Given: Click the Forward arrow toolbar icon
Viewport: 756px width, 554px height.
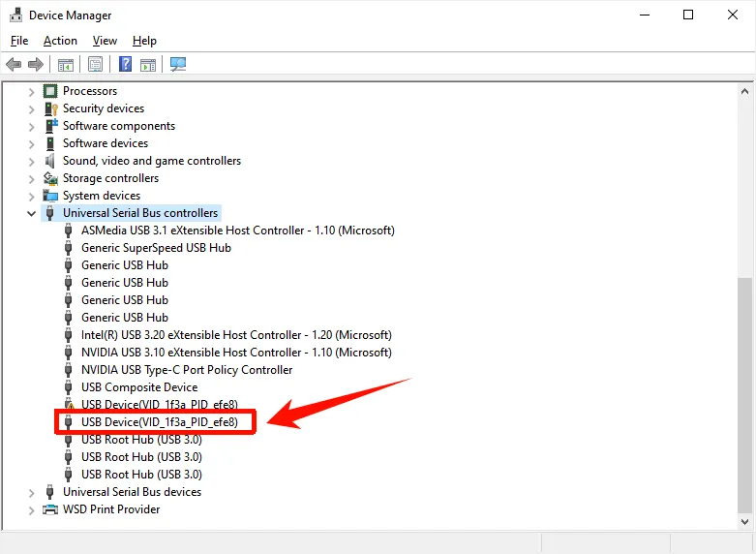Looking at the screenshot, I should coord(36,64).
